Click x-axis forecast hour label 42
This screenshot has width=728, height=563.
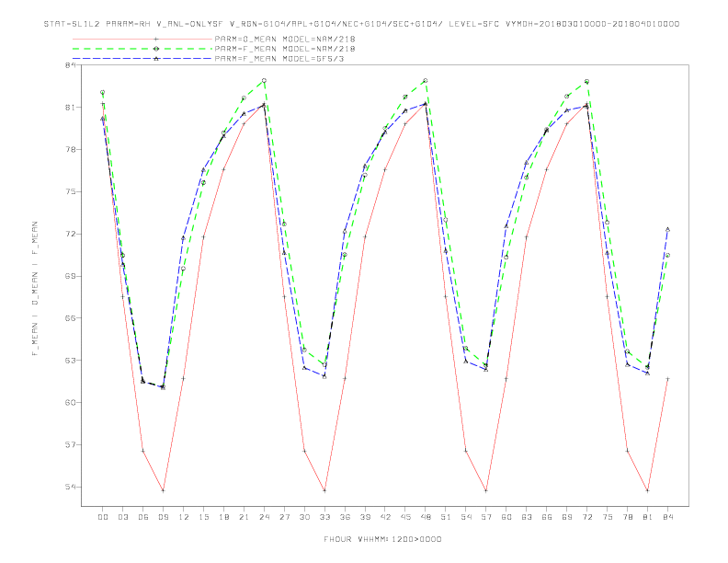point(385,517)
